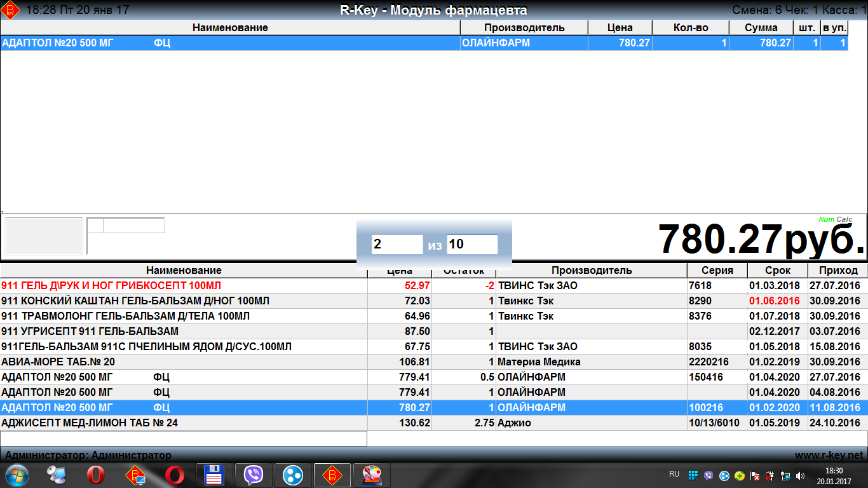
Task: Sort by the Цена column header
Action: click(400, 269)
